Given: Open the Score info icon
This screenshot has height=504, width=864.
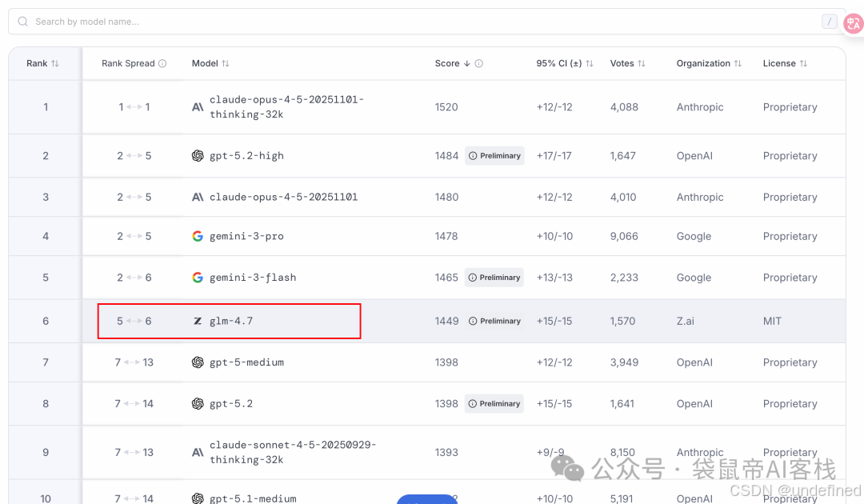Looking at the screenshot, I should click(x=479, y=63).
